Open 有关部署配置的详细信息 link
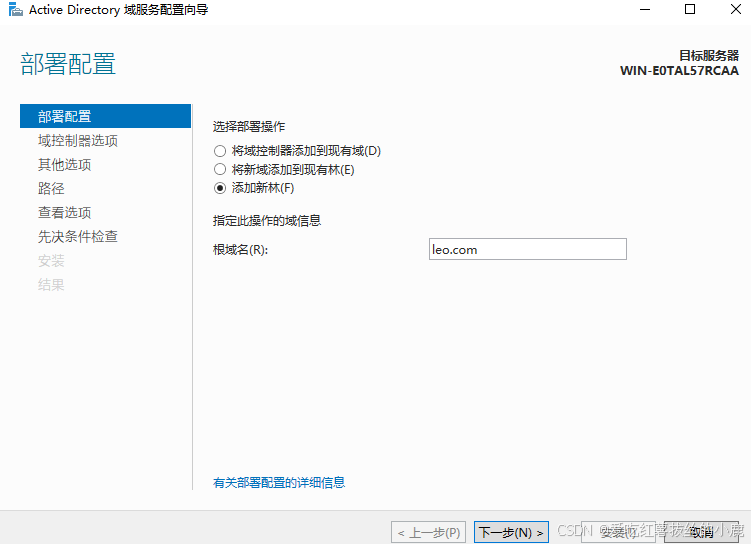The image size is (751, 544). click(x=279, y=482)
